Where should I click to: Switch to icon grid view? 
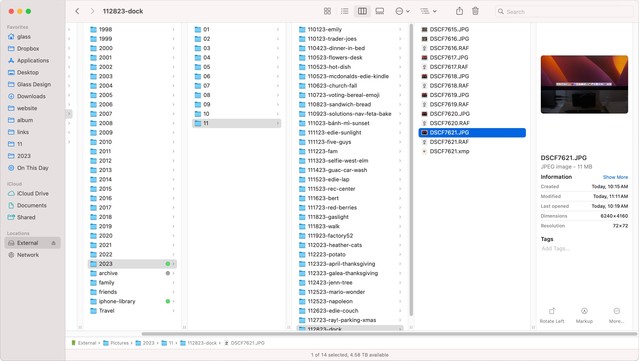tap(327, 11)
